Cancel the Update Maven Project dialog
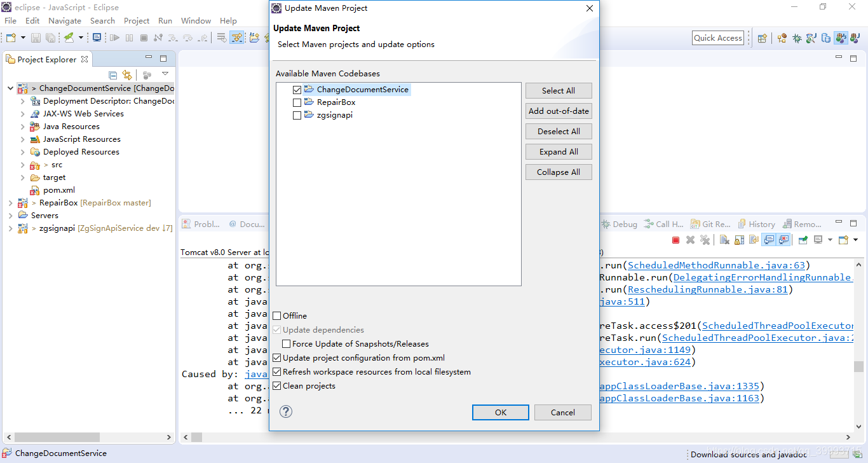The width and height of the screenshot is (868, 463). click(563, 412)
